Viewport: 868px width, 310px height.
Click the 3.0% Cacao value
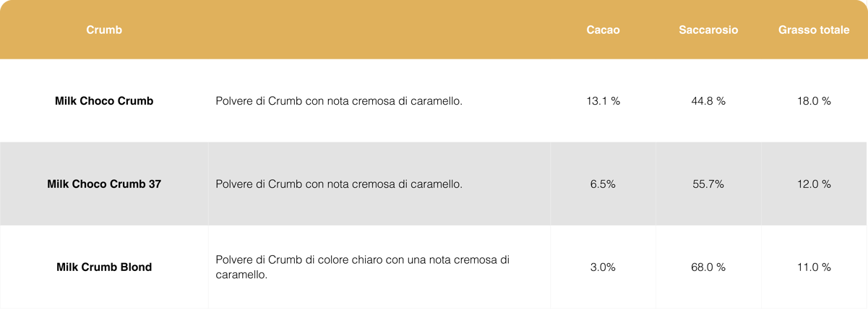point(603,267)
